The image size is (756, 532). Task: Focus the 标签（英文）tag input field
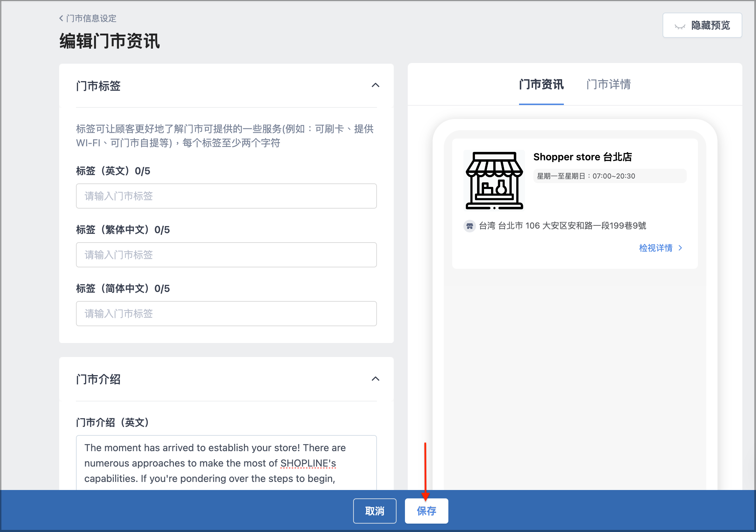tap(226, 196)
